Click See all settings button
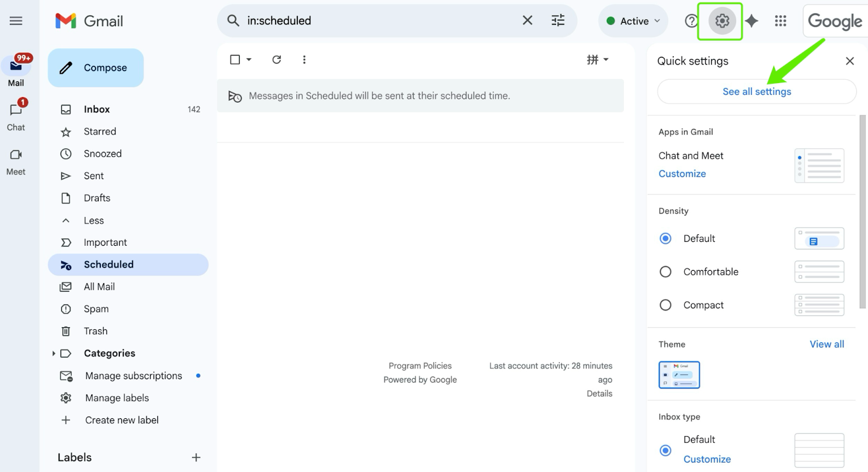 click(x=757, y=92)
